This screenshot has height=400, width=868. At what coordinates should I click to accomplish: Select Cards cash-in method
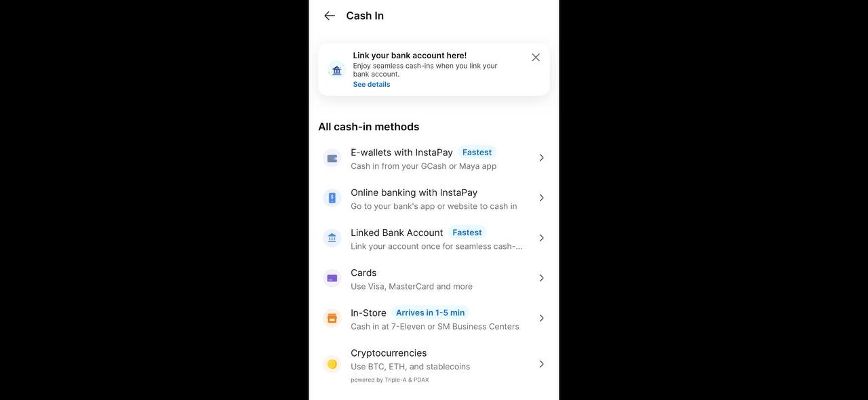coord(411,279)
